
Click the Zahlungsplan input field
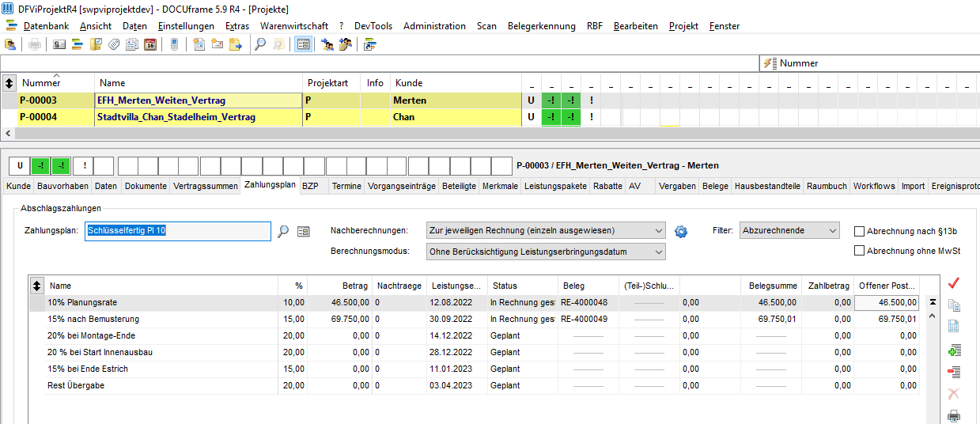pos(178,231)
